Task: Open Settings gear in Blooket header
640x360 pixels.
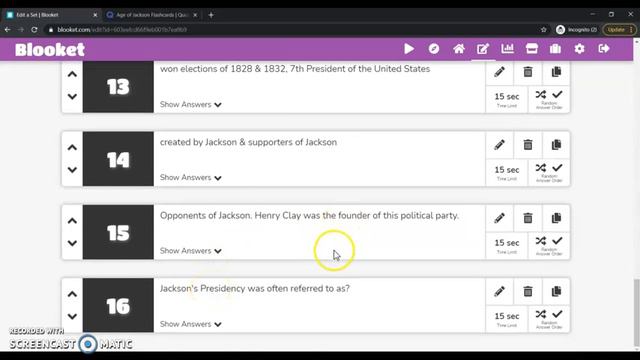Action: click(x=580, y=49)
